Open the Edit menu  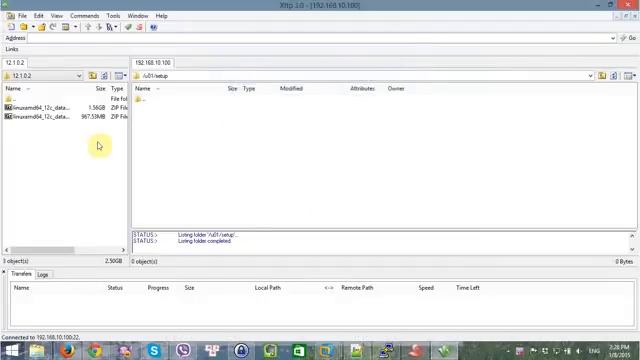pos(38,16)
